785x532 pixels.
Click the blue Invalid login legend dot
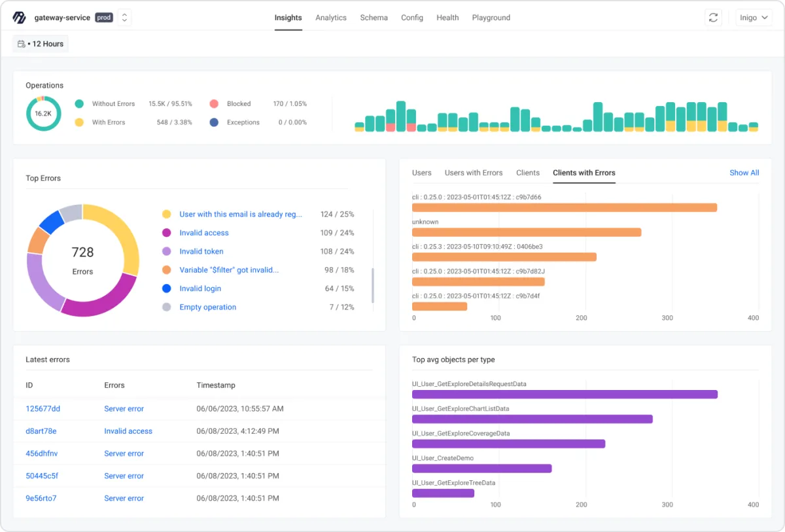coord(166,289)
